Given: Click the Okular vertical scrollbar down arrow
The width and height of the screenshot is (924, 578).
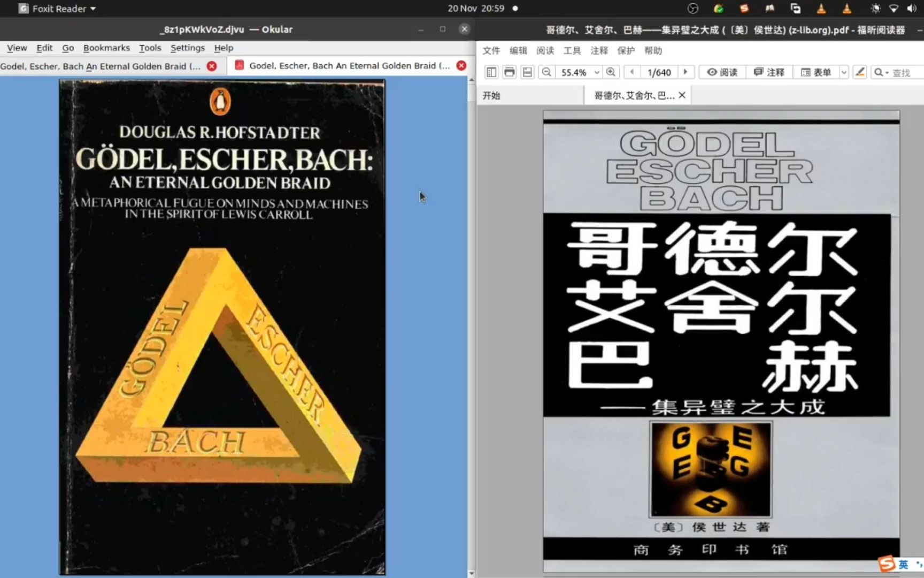Looking at the screenshot, I should click(472, 573).
